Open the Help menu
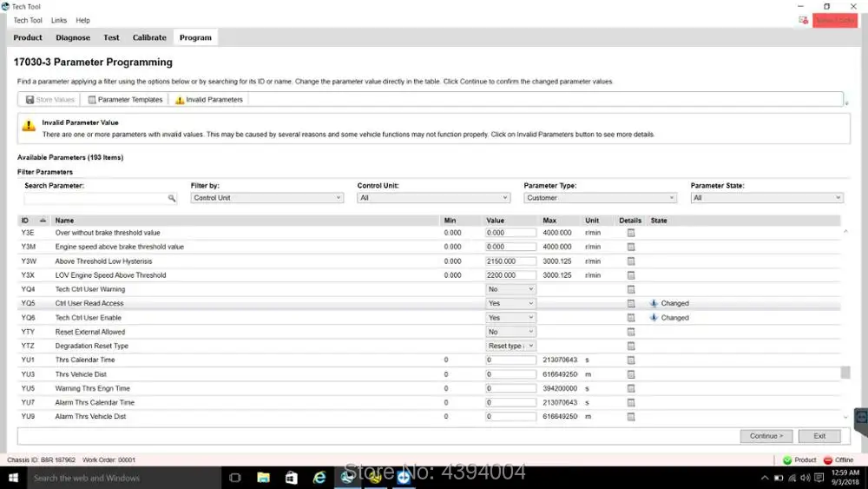 point(83,21)
